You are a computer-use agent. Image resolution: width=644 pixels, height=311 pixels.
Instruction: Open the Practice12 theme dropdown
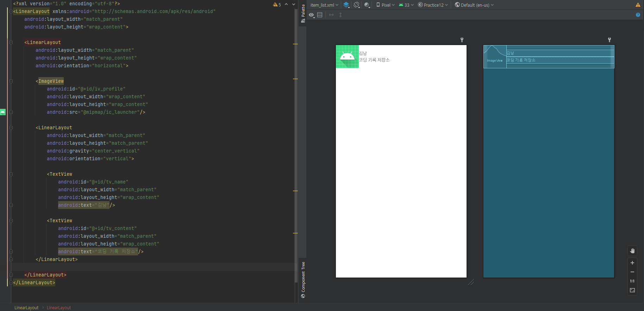(433, 5)
